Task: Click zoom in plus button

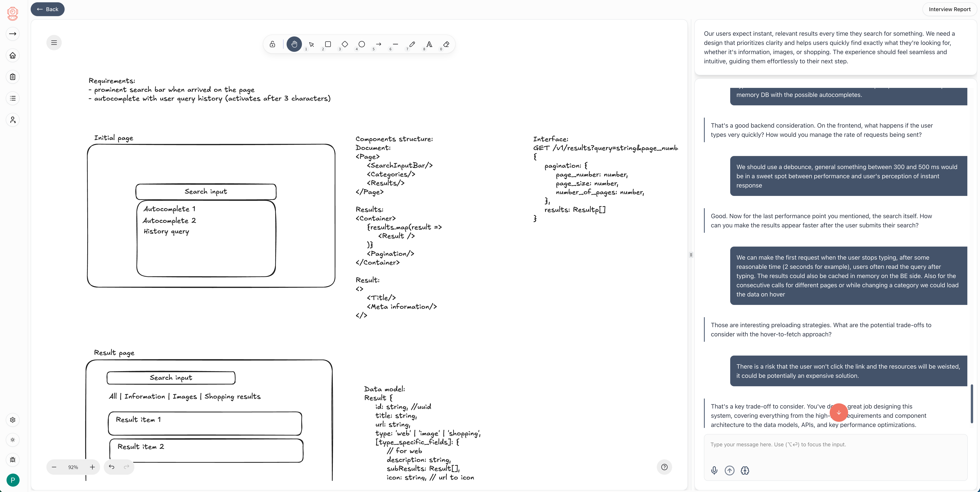Action: 92,467
